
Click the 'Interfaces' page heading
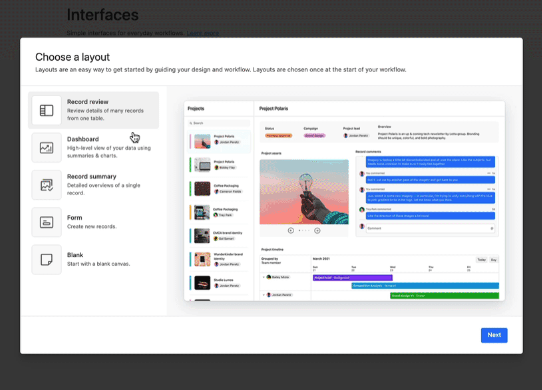tap(103, 15)
